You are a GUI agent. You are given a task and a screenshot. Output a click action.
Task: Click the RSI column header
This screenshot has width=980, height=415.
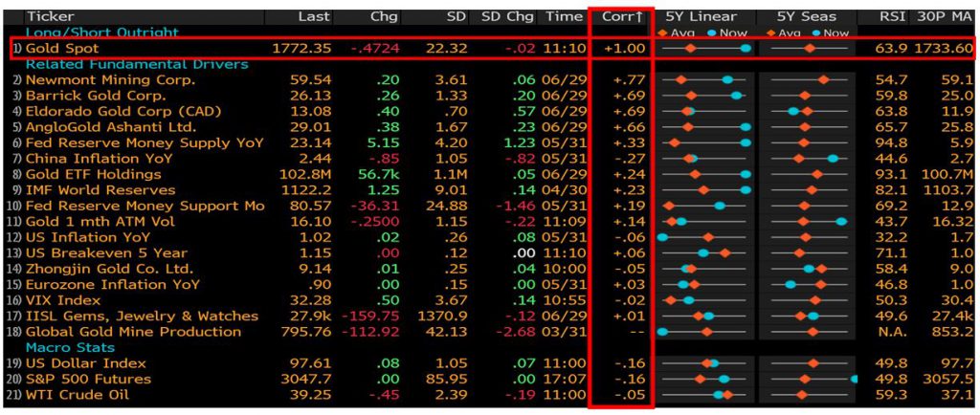[x=892, y=17]
